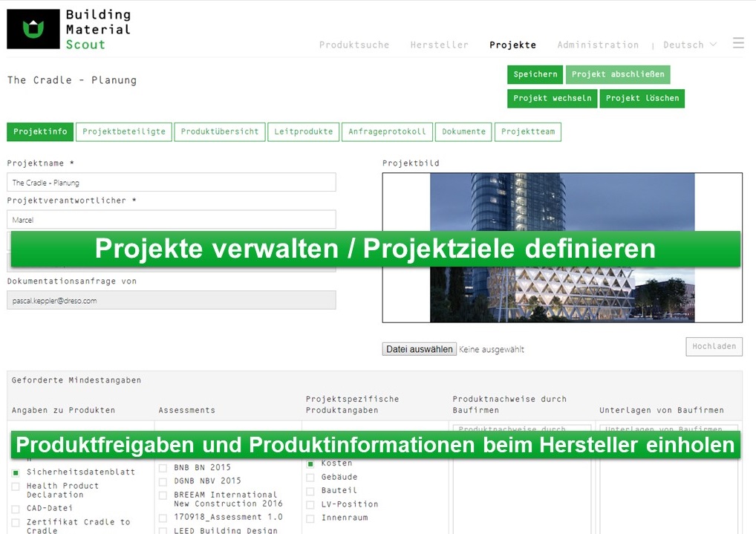
Task: Enable the CAD-Datei checkbox
Action: (x=16, y=509)
